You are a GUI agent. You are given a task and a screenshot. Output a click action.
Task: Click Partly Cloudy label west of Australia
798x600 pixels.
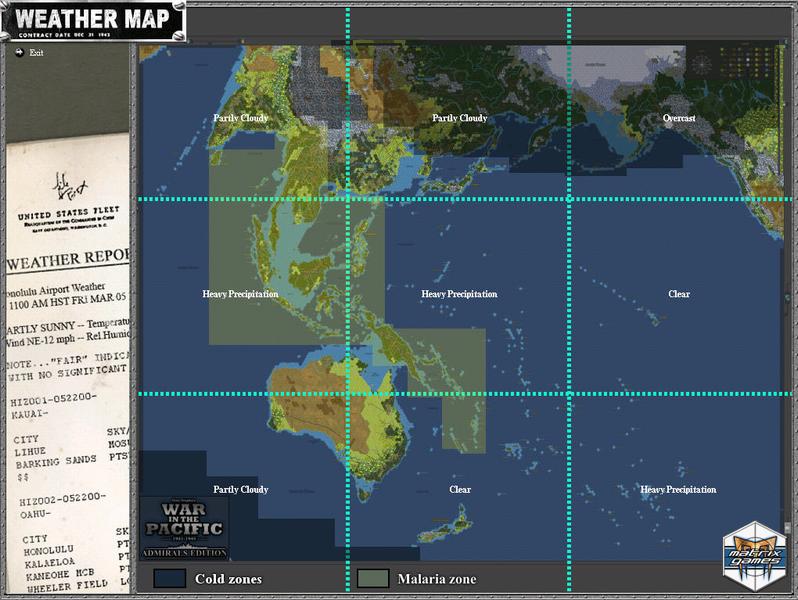coord(240,490)
